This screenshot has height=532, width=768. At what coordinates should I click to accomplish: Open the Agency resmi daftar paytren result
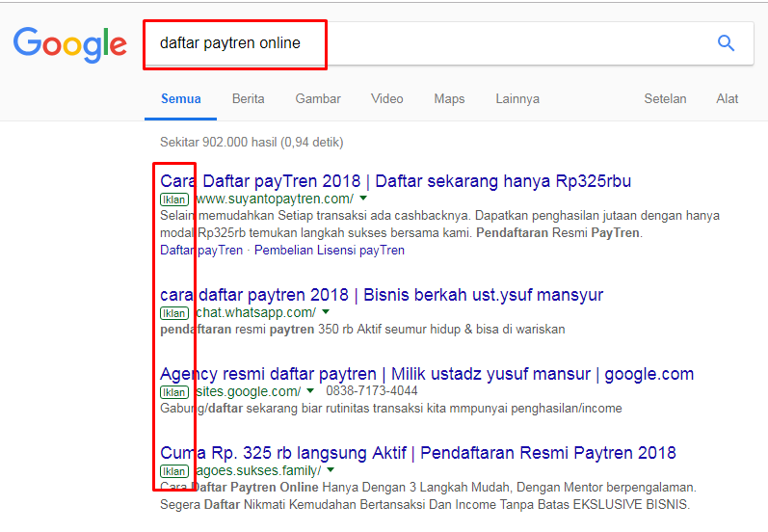pyautogui.click(x=427, y=374)
